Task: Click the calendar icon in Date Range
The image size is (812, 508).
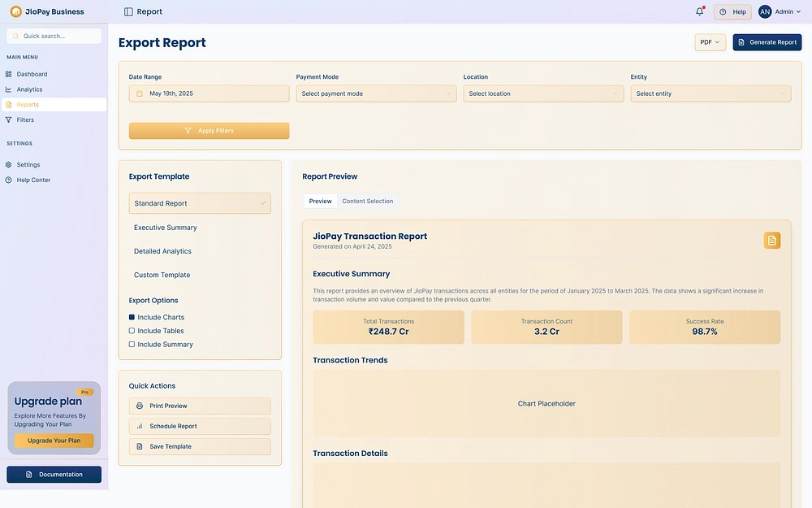Action: 140,93
